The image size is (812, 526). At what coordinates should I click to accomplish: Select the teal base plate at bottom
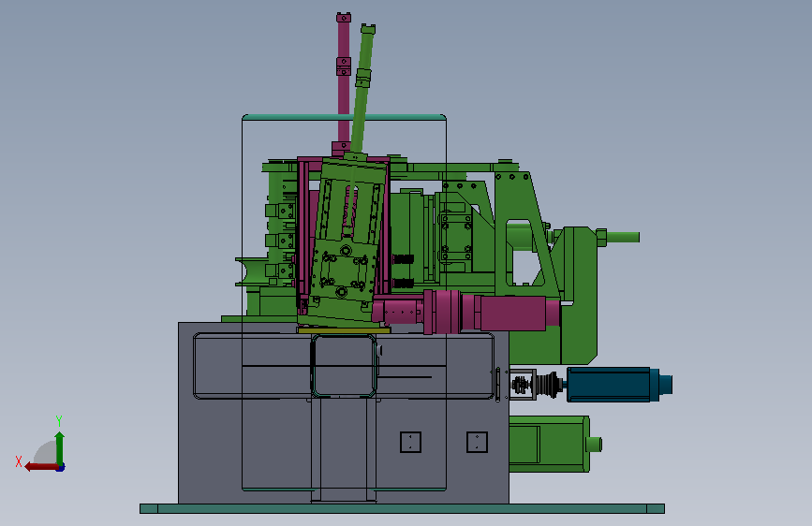pos(402,509)
